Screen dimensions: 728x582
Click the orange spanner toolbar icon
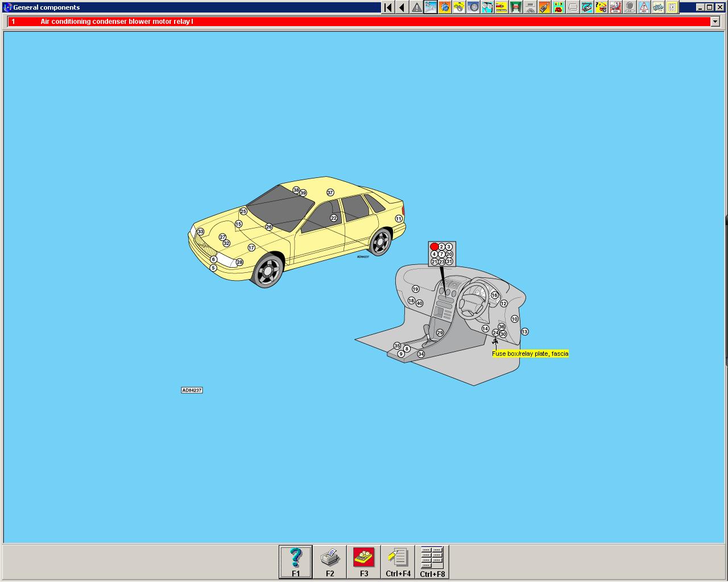544,7
